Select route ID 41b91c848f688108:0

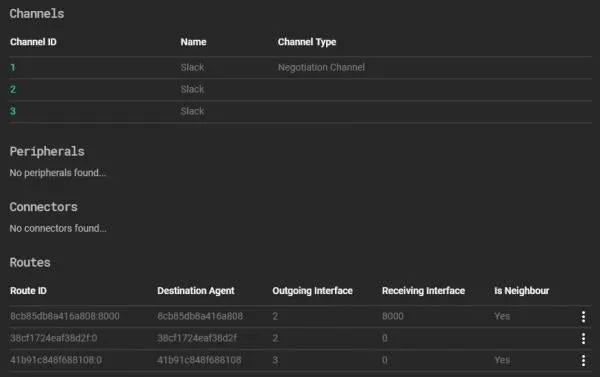[x=56, y=360]
